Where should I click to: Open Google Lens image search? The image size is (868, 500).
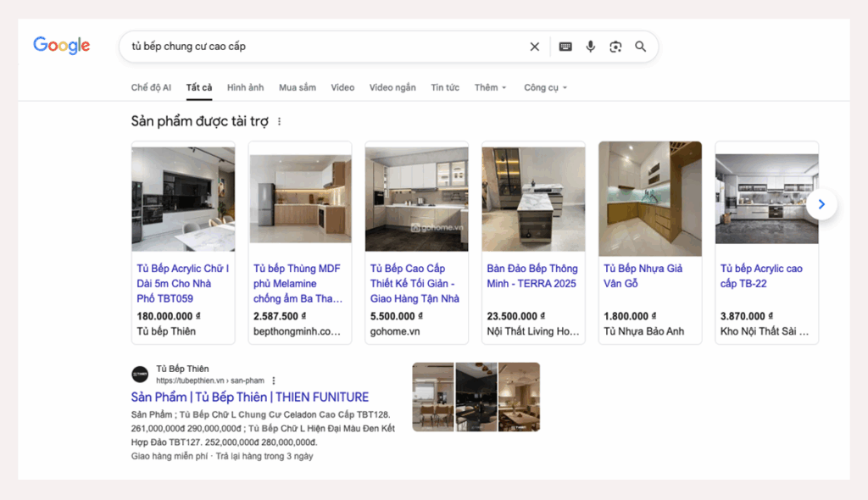tap(615, 47)
